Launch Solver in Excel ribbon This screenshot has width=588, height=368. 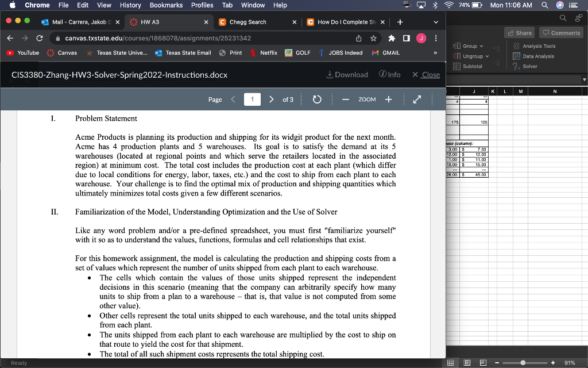tap(525, 66)
